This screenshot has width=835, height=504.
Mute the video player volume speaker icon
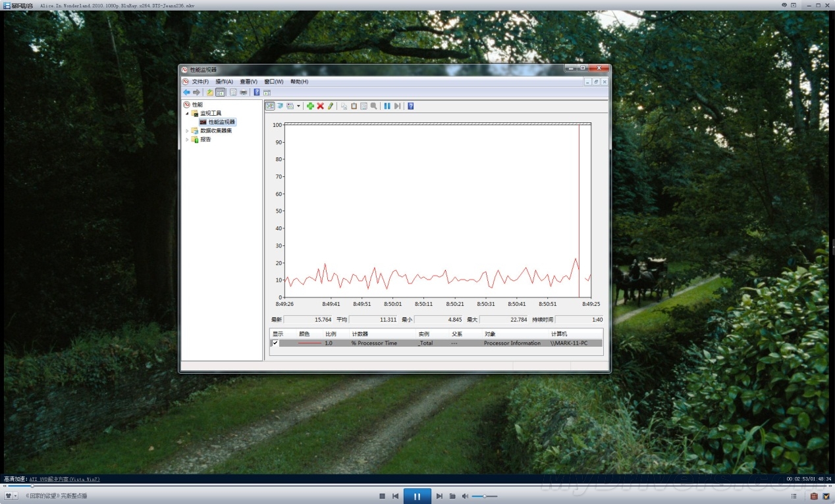point(465,496)
